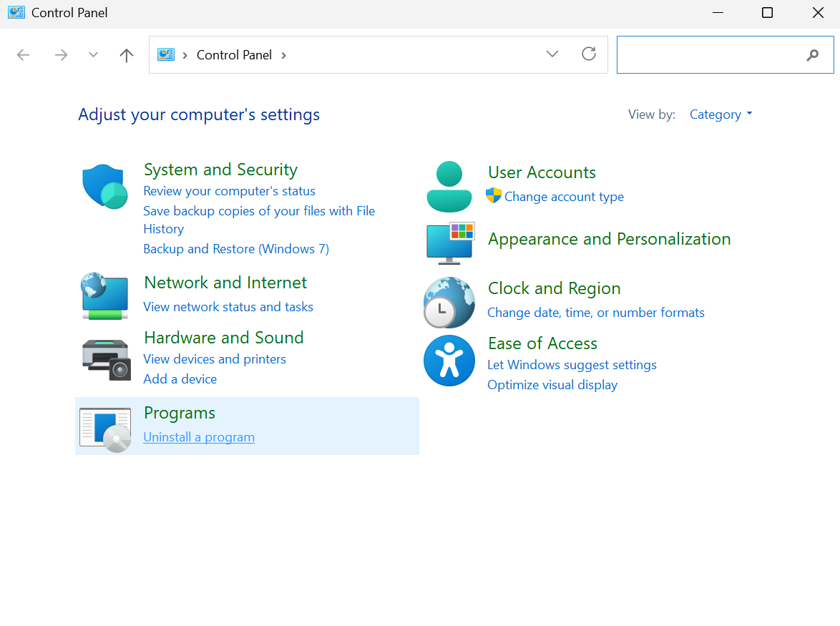The image size is (840, 626).
Task: Click the Programs disc icon
Action: coord(105,430)
